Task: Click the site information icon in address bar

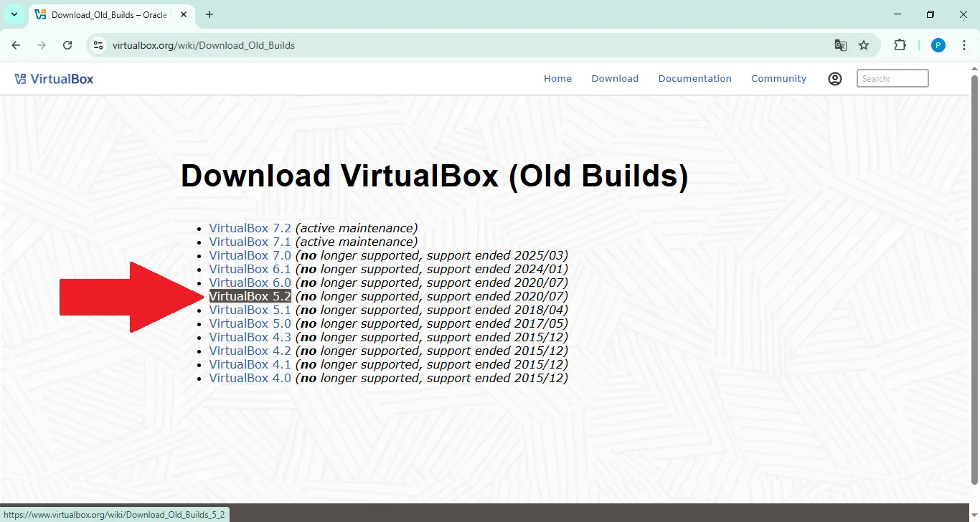Action: pyautogui.click(x=98, y=44)
